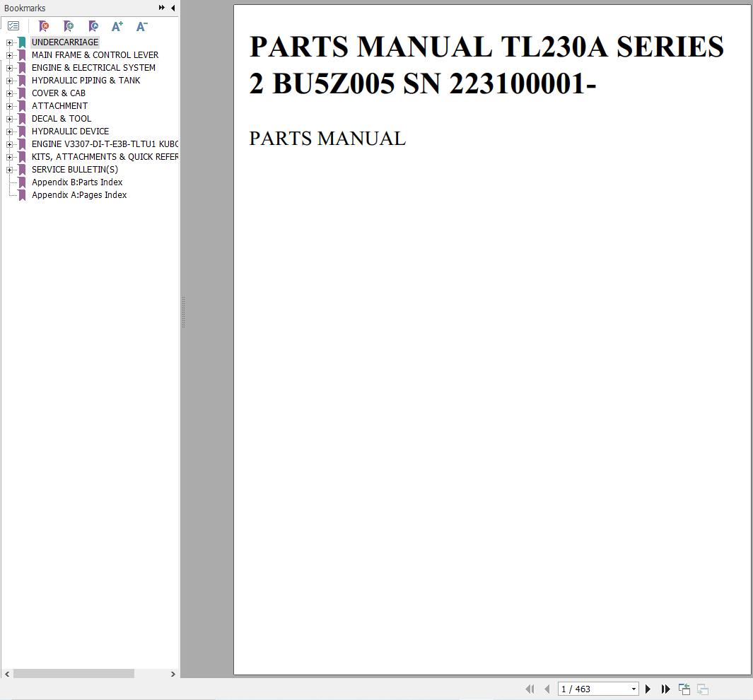Expand the SERVICE BULLETIN(S) node
Viewport: 753px width, 700px height.
pos(9,170)
